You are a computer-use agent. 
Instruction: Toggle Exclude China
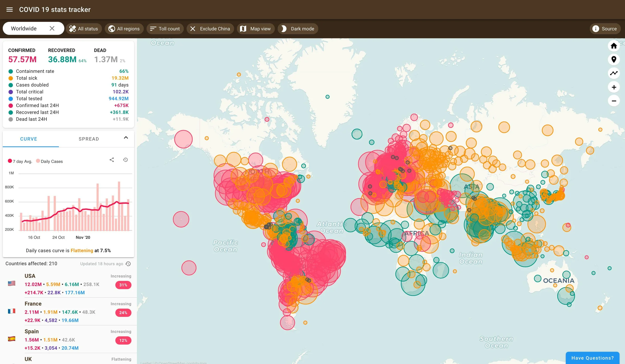(x=210, y=29)
